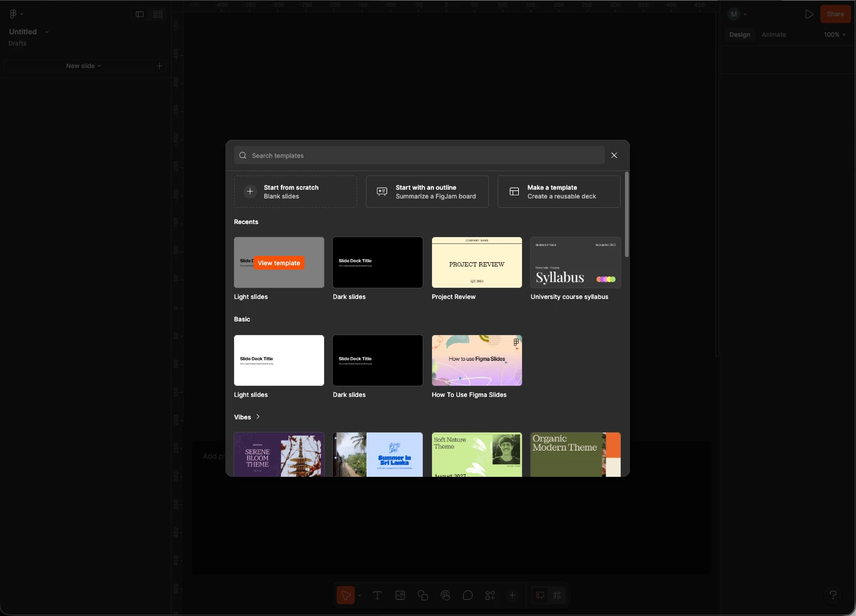Click University course syllabus caption text
The image size is (856, 616).
click(x=569, y=297)
